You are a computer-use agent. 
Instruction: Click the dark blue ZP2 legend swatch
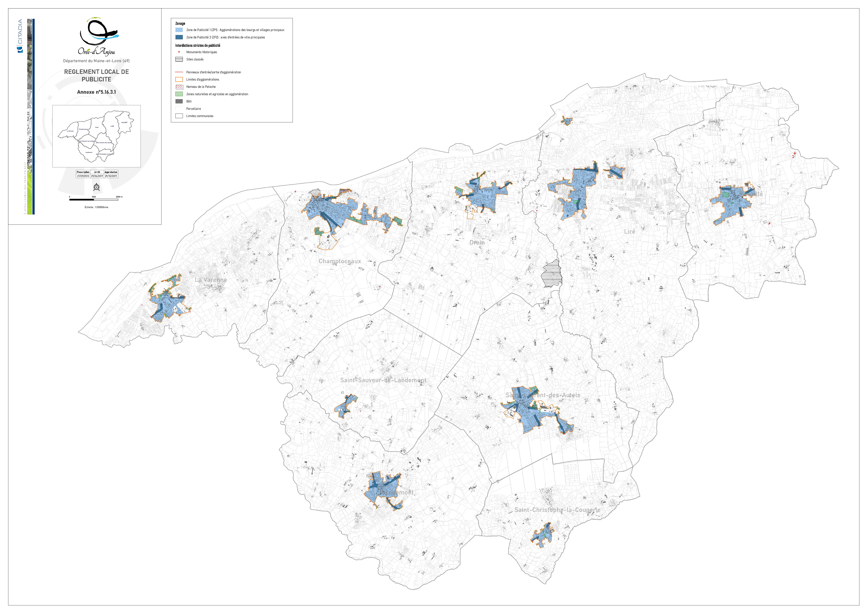179,37
